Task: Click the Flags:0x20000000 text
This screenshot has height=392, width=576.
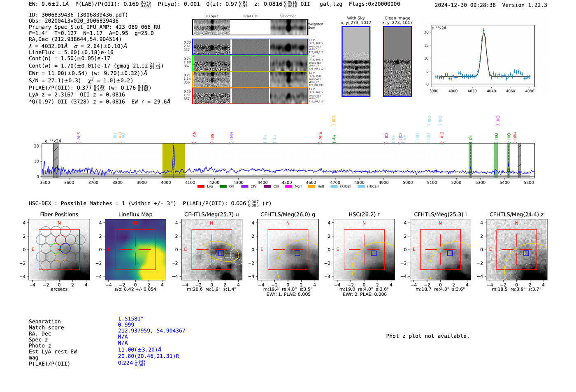Action: tap(374, 4)
